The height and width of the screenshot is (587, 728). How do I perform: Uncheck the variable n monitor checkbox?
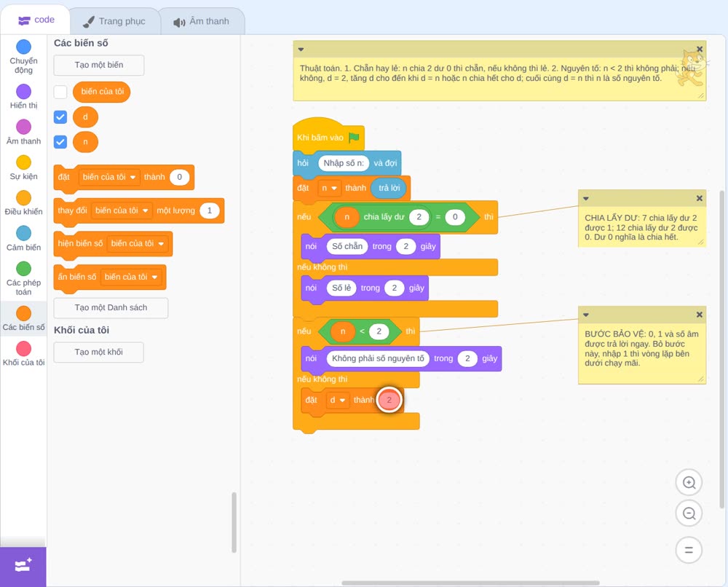(x=60, y=141)
